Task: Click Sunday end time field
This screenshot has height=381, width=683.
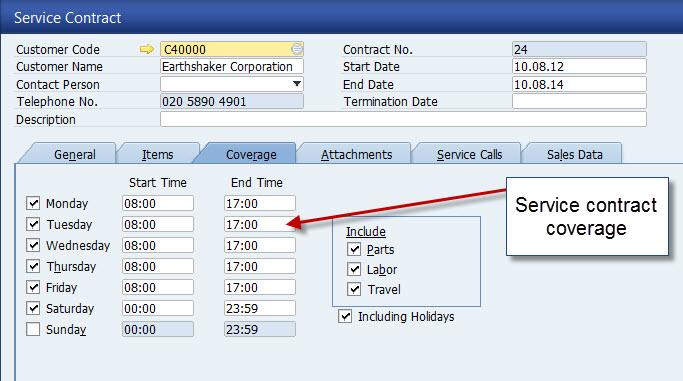Action: click(x=260, y=329)
